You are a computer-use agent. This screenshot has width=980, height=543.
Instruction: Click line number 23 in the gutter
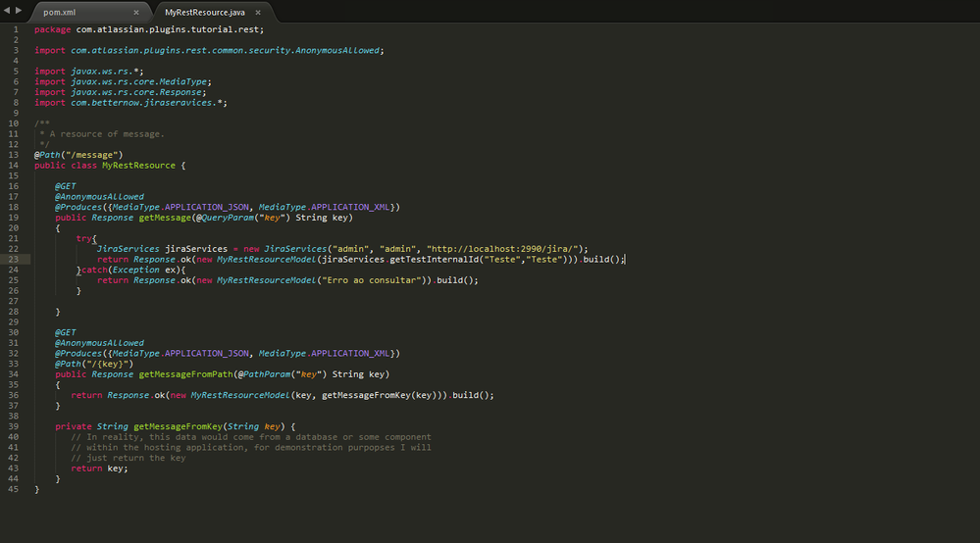tap(13, 259)
